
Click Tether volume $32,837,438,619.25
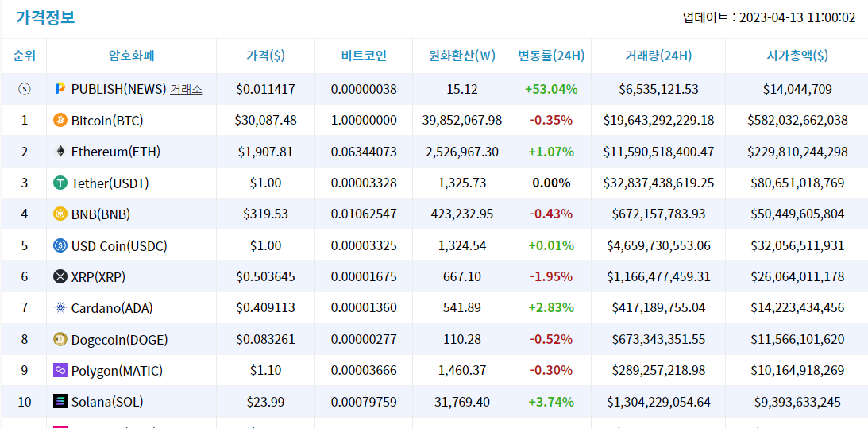658,183
